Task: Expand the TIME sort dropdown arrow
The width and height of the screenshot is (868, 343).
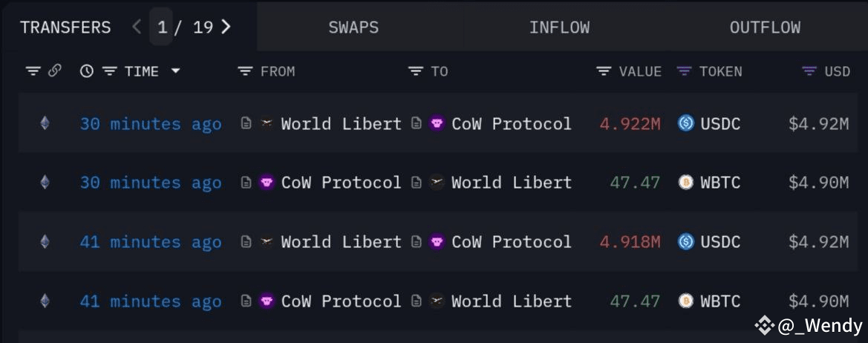Action: click(x=176, y=71)
